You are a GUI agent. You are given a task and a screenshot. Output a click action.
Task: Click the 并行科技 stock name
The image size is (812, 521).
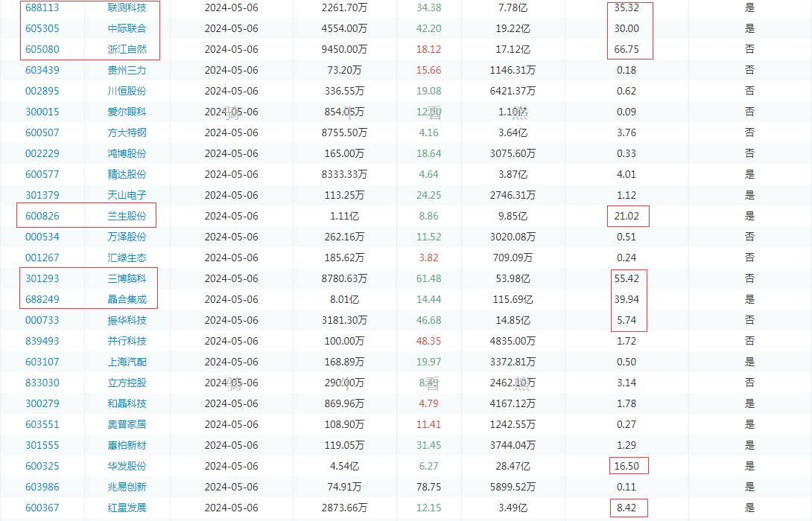(x=127, y=342)
